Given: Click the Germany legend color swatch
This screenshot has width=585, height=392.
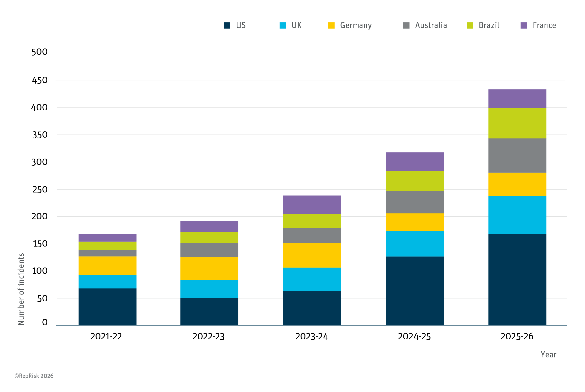Looking at the screenshot, I should (331, 26).
